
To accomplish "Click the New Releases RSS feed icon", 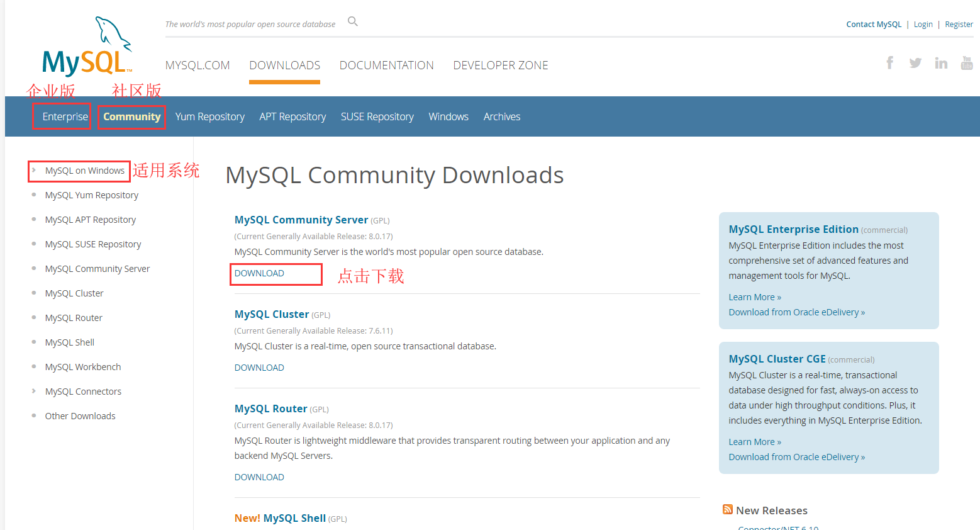I will pyautogui.click(x=728, y=509).
